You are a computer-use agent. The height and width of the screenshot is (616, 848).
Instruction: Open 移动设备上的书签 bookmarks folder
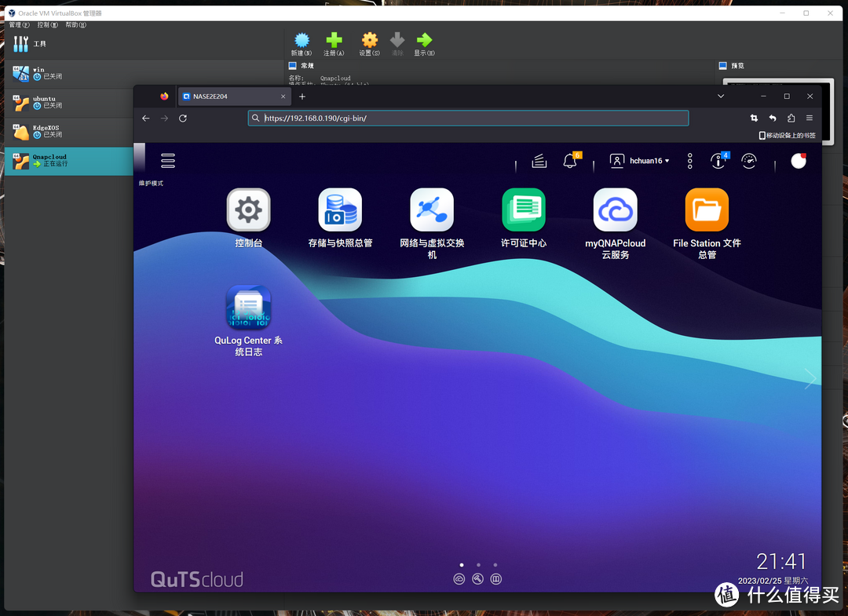788,135
